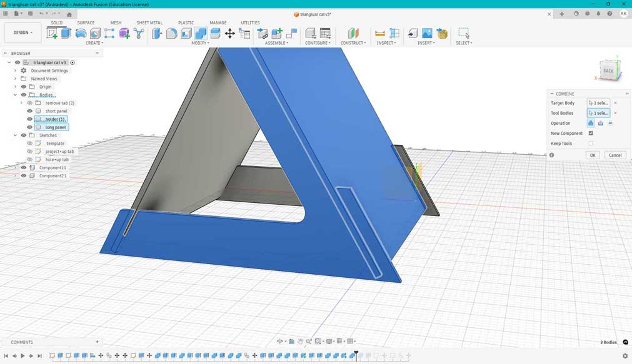Open the CONSTRUCT dropdown menu

tap(353, 43)
